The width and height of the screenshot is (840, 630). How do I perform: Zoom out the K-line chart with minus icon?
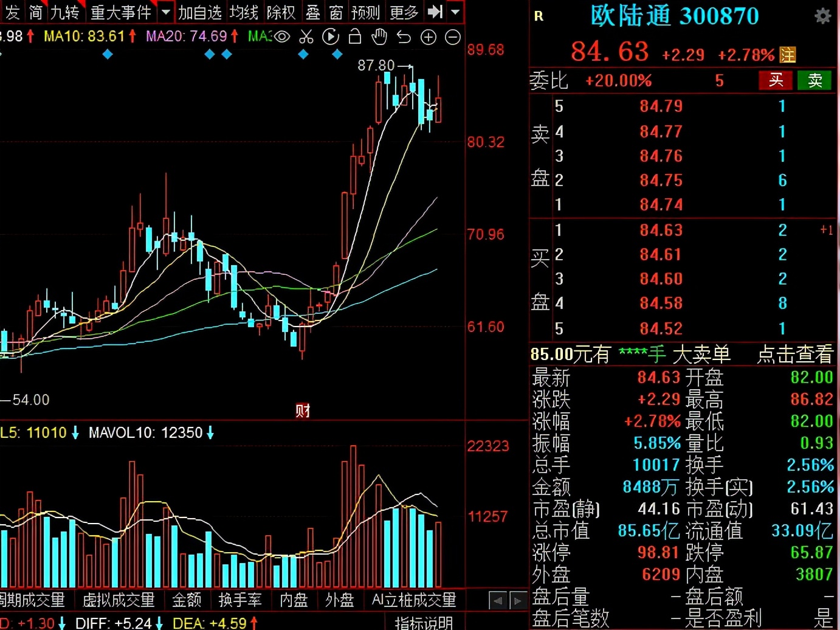pos(453,37)
